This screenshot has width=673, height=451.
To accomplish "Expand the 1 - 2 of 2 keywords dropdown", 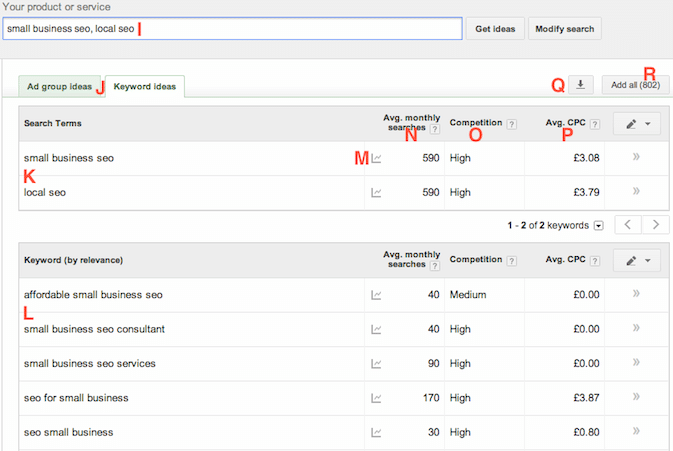I will (x=599, y=226).
